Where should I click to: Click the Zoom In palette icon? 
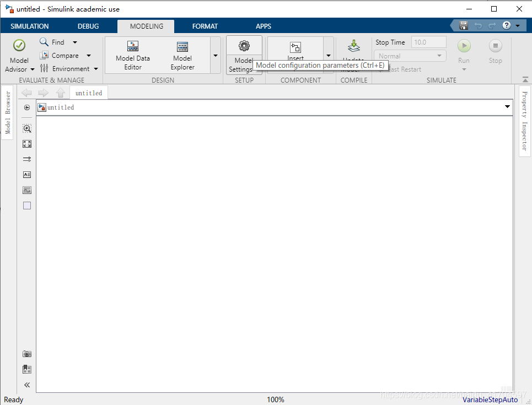(x=27, y=128)
